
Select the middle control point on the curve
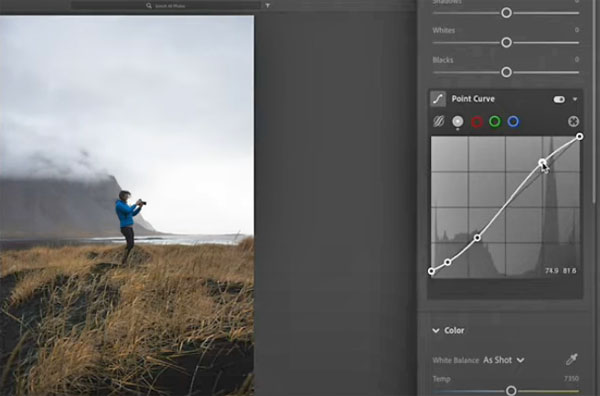(x=477, y=238)
